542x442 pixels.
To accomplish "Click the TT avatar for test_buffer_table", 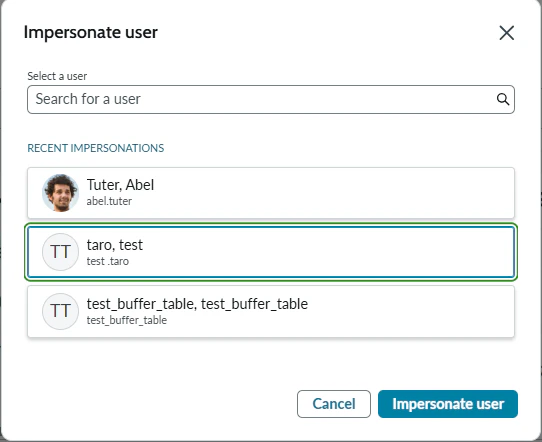I will [x=60, y=311].
